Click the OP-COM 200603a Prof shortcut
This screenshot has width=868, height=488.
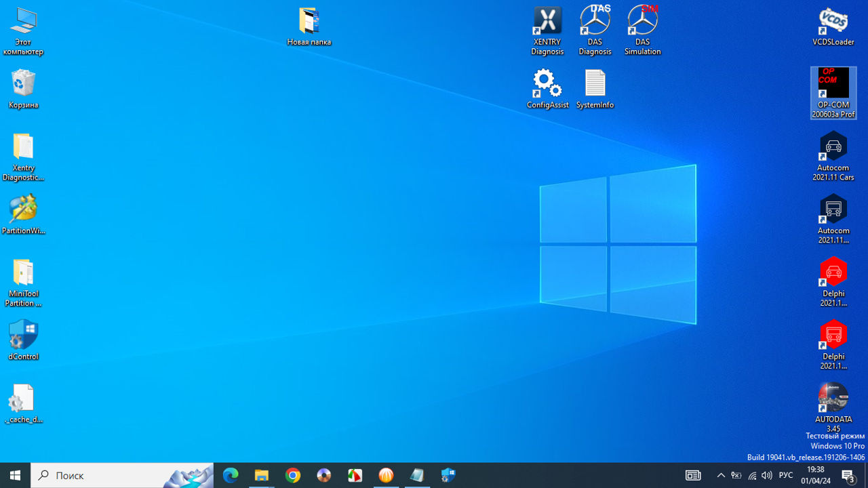(x=833, y=93)
